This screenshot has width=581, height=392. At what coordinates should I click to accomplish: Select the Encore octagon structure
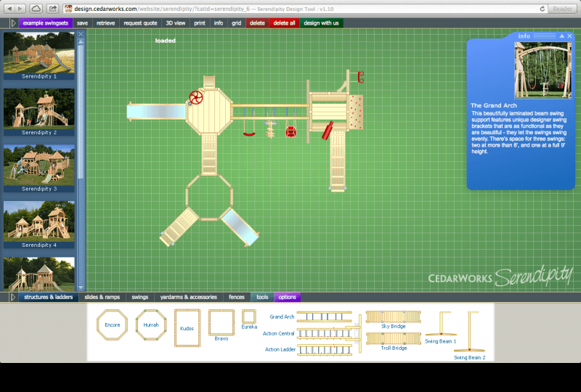(x=113, y=325)
